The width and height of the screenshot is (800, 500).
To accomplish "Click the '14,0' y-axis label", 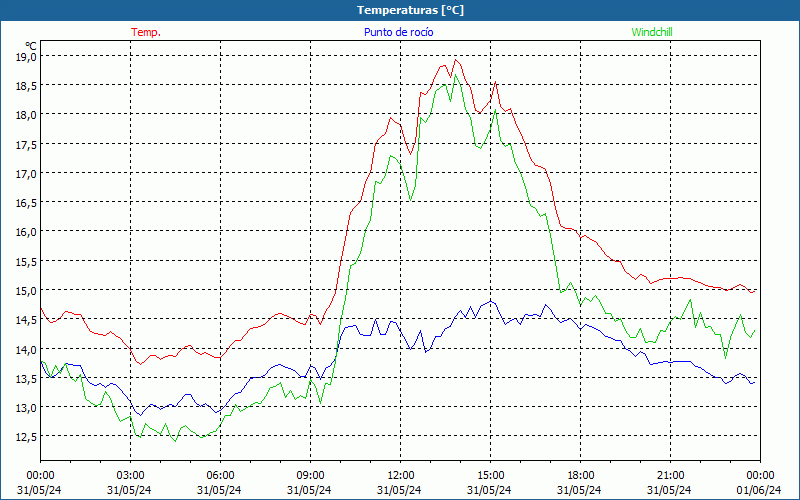I will click(26, 349).
